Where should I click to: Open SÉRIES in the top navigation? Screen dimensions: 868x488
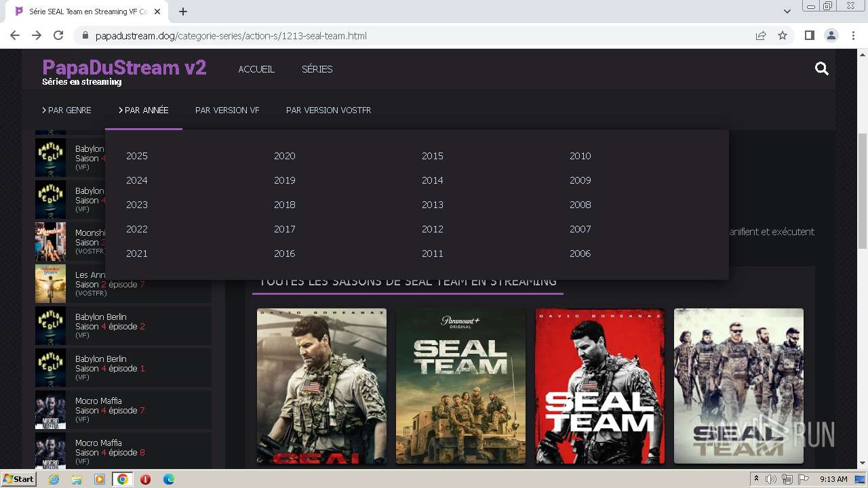[317, 69]
